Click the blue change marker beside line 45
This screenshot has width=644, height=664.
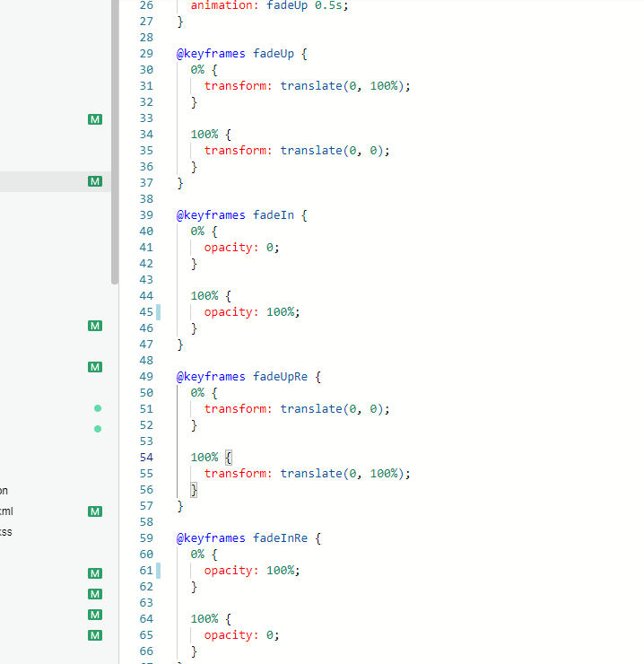[x=159, y=312]
